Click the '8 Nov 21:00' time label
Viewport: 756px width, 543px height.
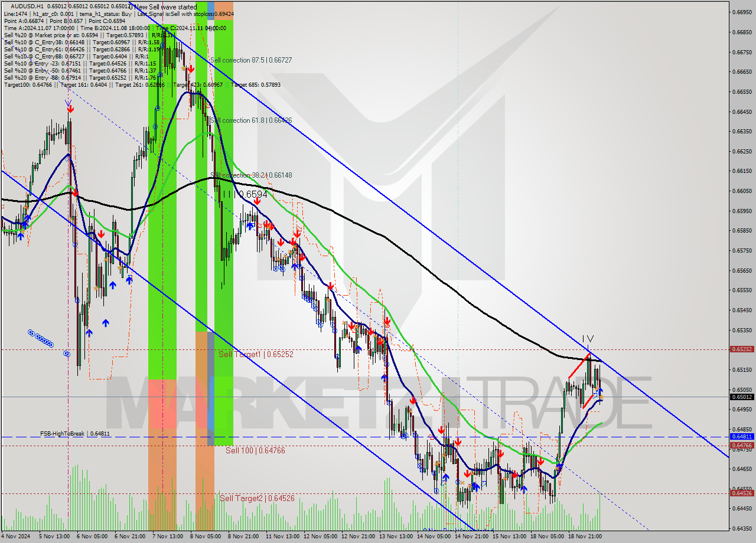pyautogui.click(x=244, y=537)
